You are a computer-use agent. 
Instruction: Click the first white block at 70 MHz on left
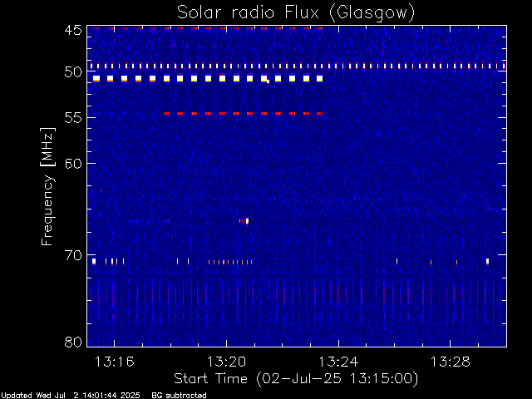94,261
